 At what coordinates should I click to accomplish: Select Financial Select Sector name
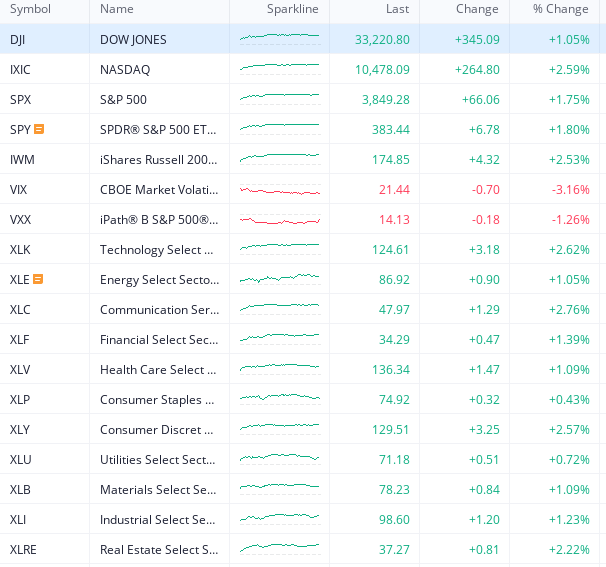click(159, 339)
